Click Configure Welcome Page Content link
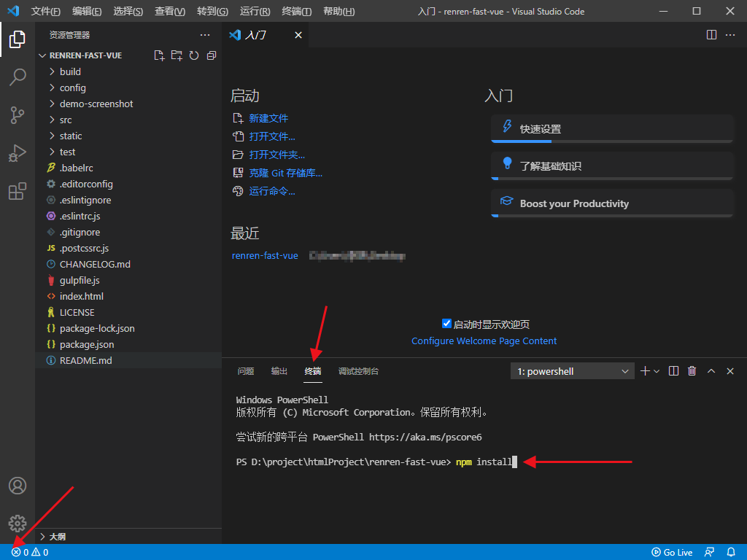Image resolution: width=747 pixels, height=560 pixels. click(484, 341)
